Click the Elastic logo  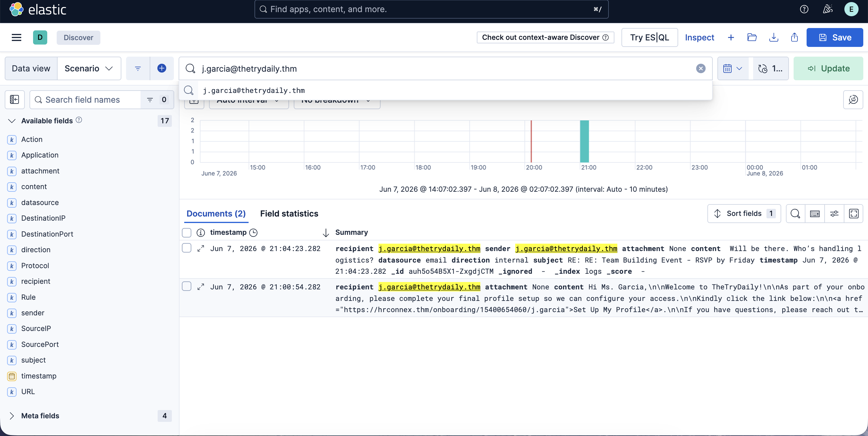pos(38,9)
